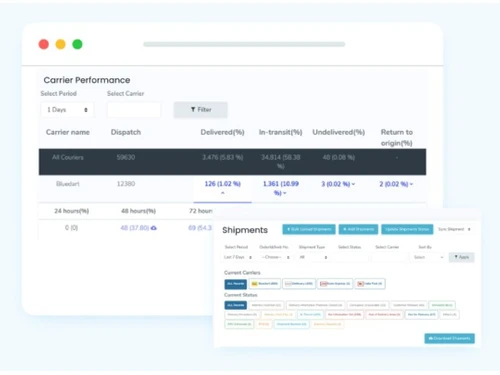This screenshot has height=375, width=500.
Task: Click the 'Dispatch' column header
Action: tap(126, 132)
